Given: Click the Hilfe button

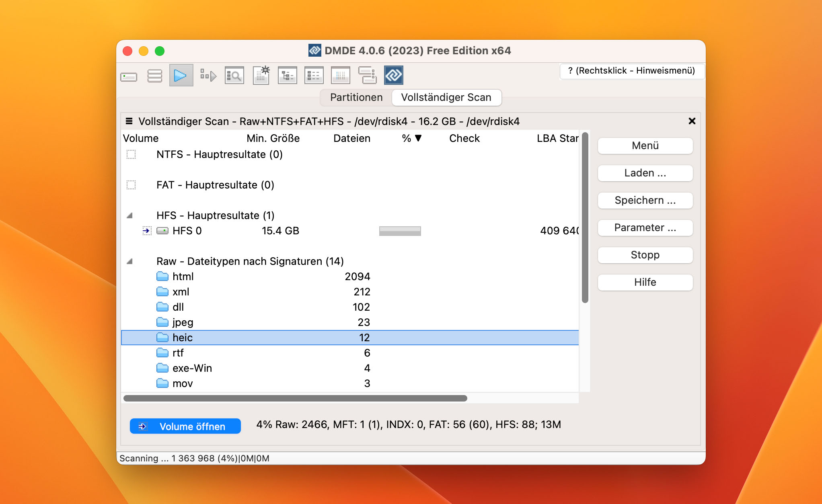Looking at the screenshot, I should pos(645,283).
